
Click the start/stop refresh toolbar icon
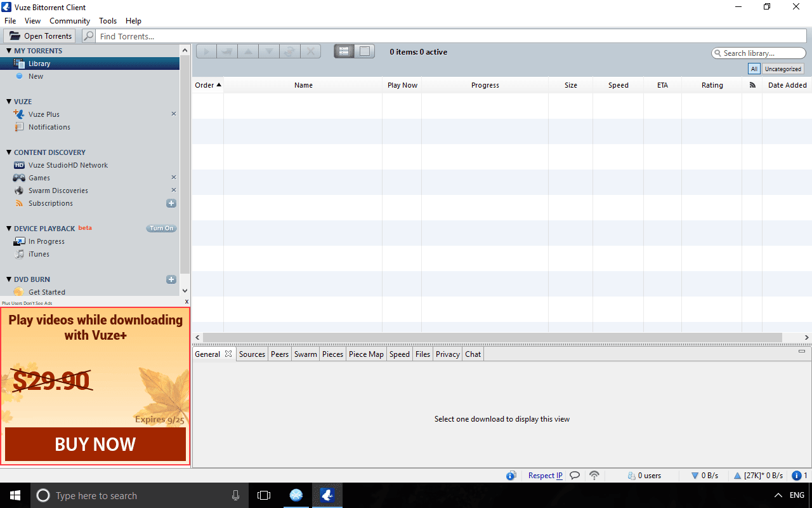289,51
